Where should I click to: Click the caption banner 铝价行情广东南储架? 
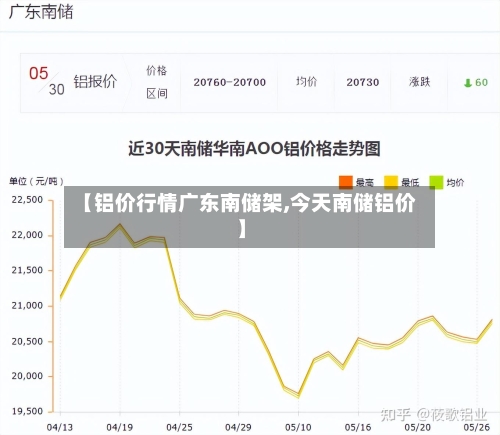tap(249, 217)
